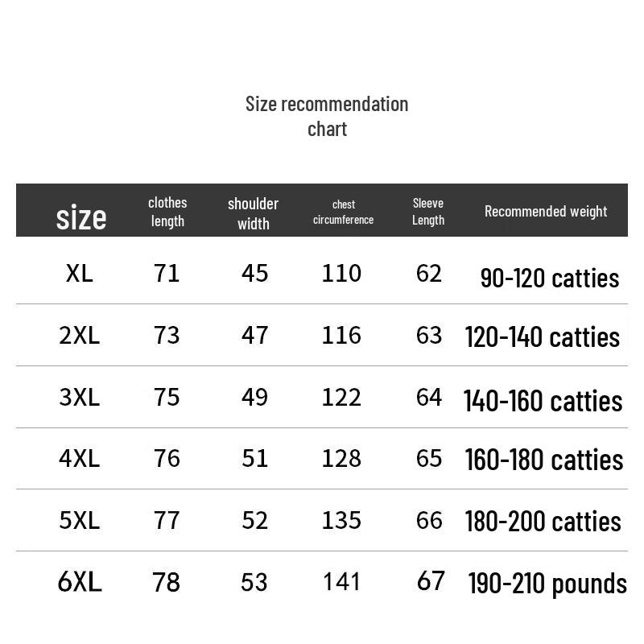Click the 6XL size label
644x644 pixels.
(x=80, y=582)
